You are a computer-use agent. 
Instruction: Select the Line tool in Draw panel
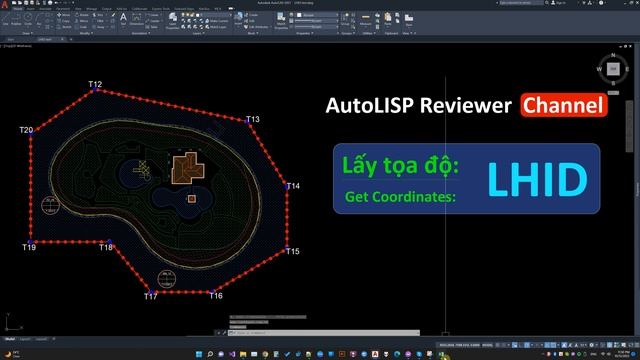[5, 19]
